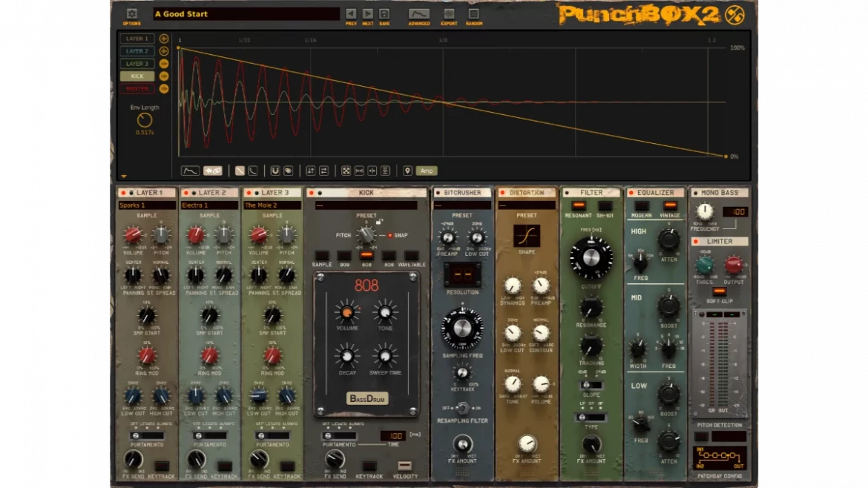Click the Random dice icon
The width and height of the screenshot is (868, 488).
coord(474,14)
